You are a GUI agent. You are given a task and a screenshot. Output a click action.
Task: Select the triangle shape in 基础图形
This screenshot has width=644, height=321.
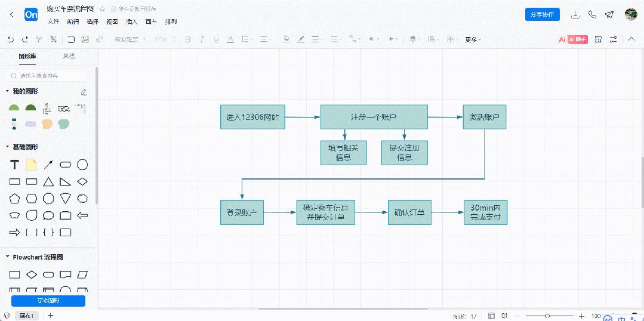click(x=48, y=181)
